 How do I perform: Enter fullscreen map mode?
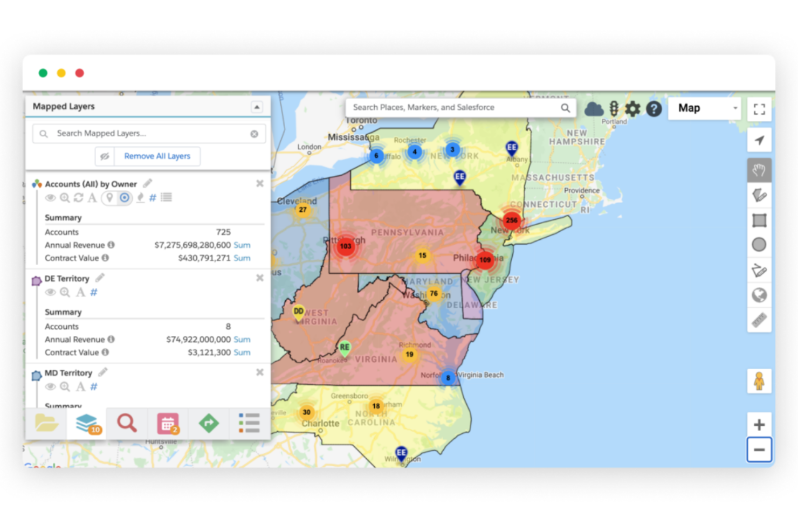pos(759,109)
